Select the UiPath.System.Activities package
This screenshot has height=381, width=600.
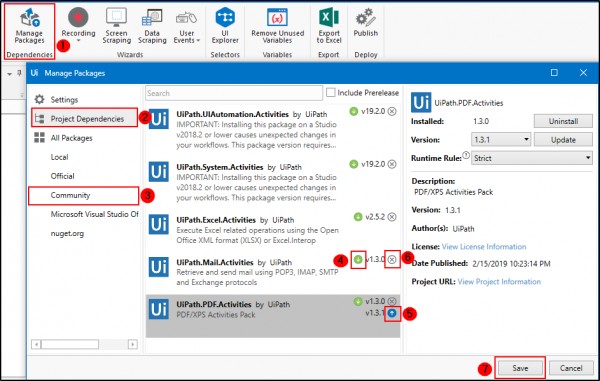(272, 182)
